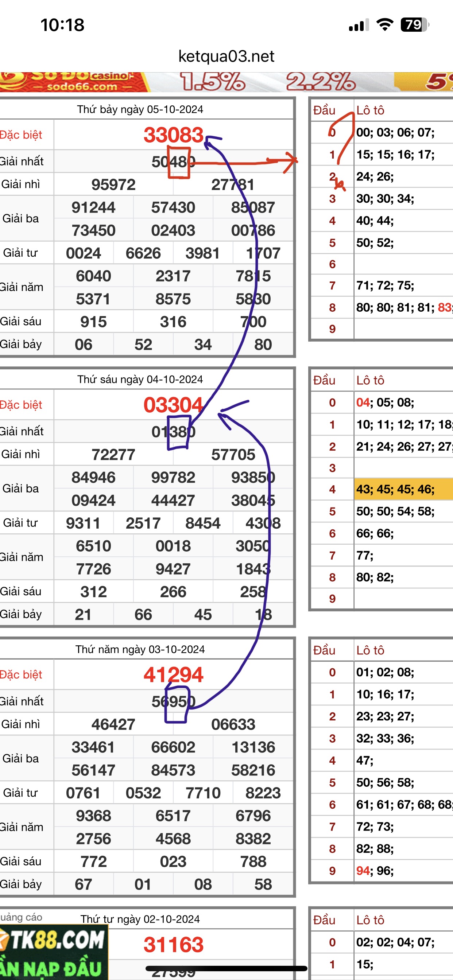This screenshot has height=980, width=453.
Task: Tap the 'Đặc biệt' label for 05-10-2024
Action: [21, 135]
